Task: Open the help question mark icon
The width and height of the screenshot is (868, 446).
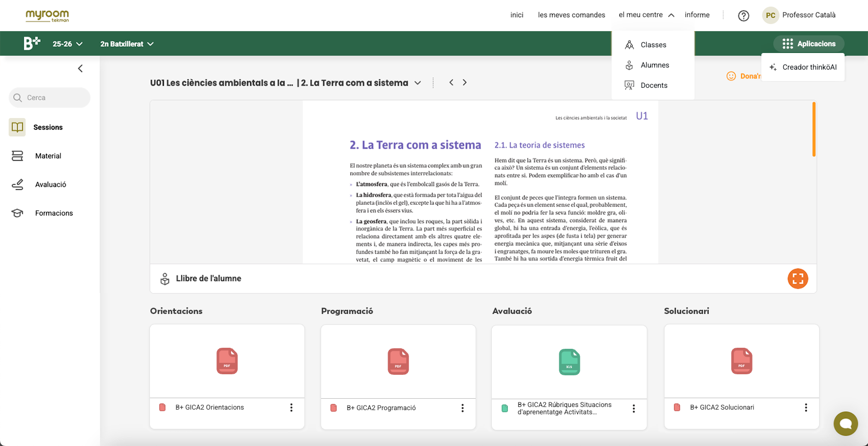Action: point(744,16)
